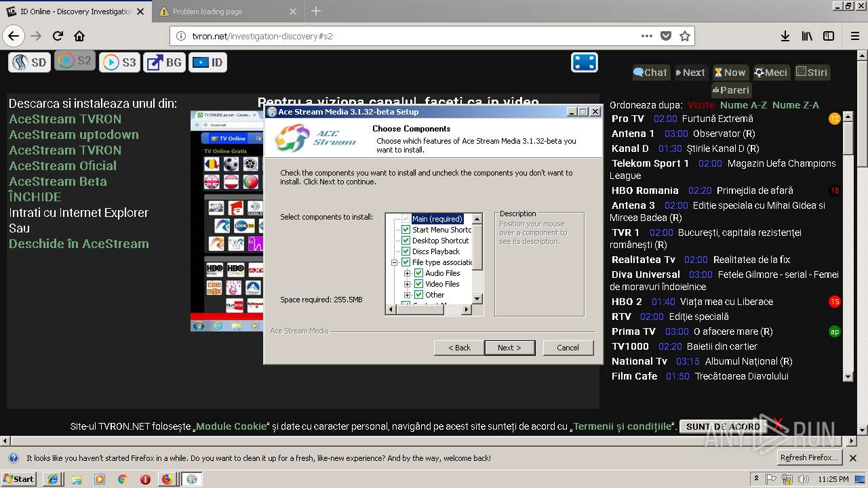Screen dimensions: 868x488
Task: Click the ÎNCHIDE link
Action: (x=35, y=197)
